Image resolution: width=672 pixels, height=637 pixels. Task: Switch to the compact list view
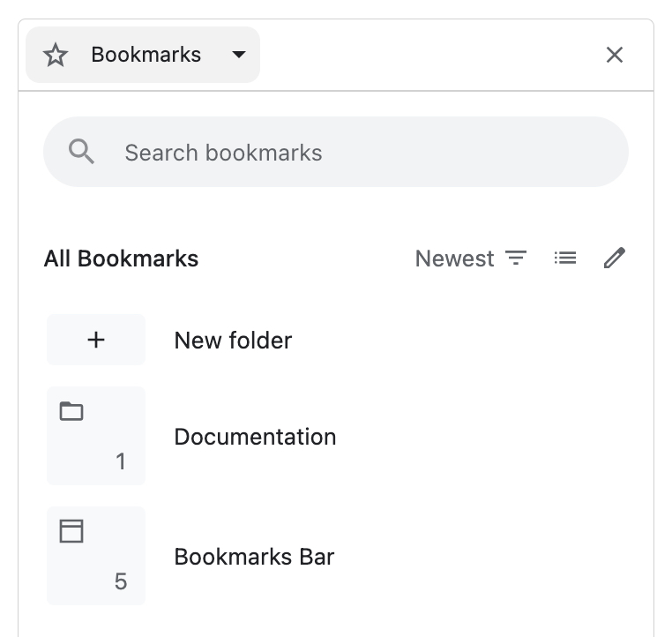(565, 258)
